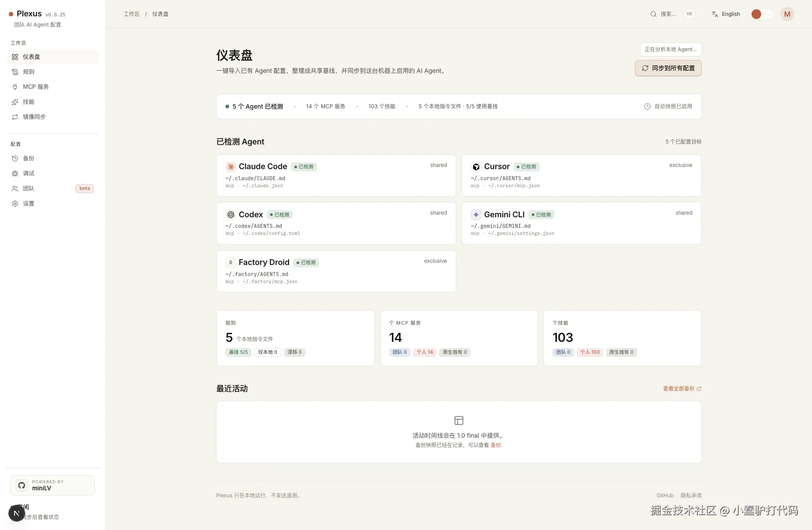Click the 14 个 MCP 服务 summary

pos(326,106)
